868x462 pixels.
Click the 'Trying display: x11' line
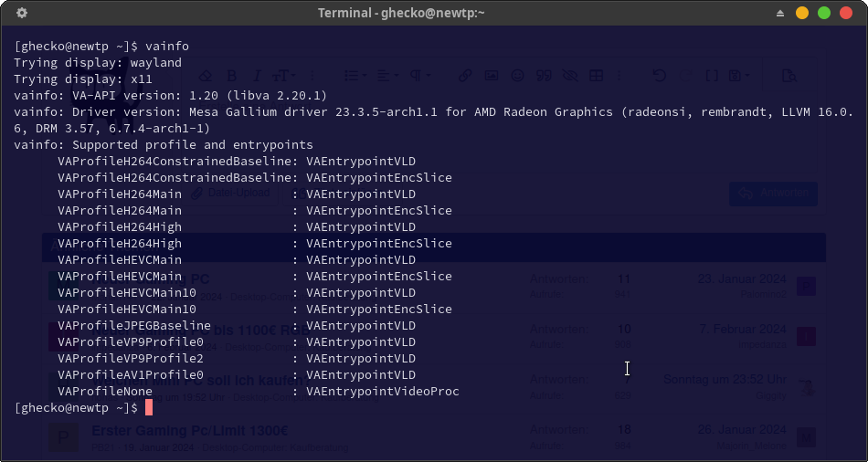(83, 79)
